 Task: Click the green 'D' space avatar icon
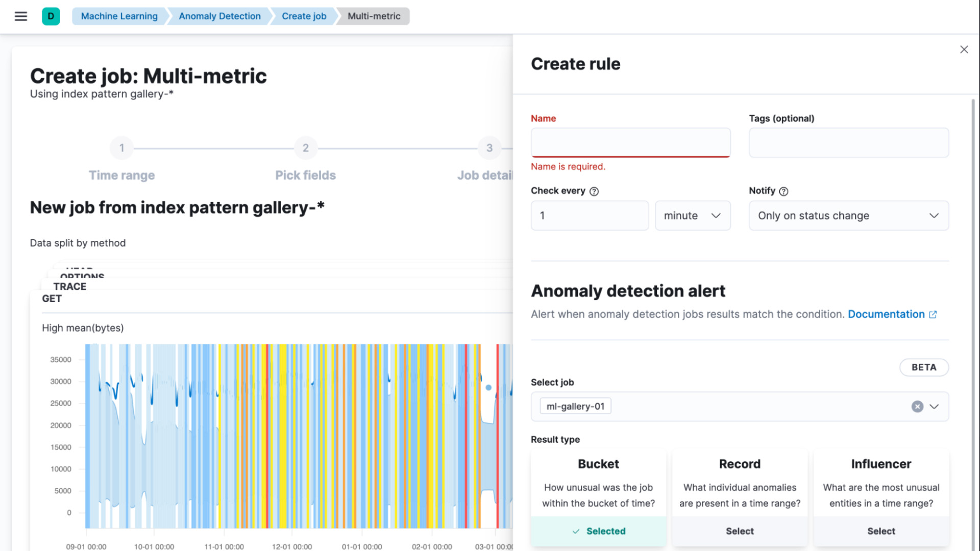click(51, 16)
